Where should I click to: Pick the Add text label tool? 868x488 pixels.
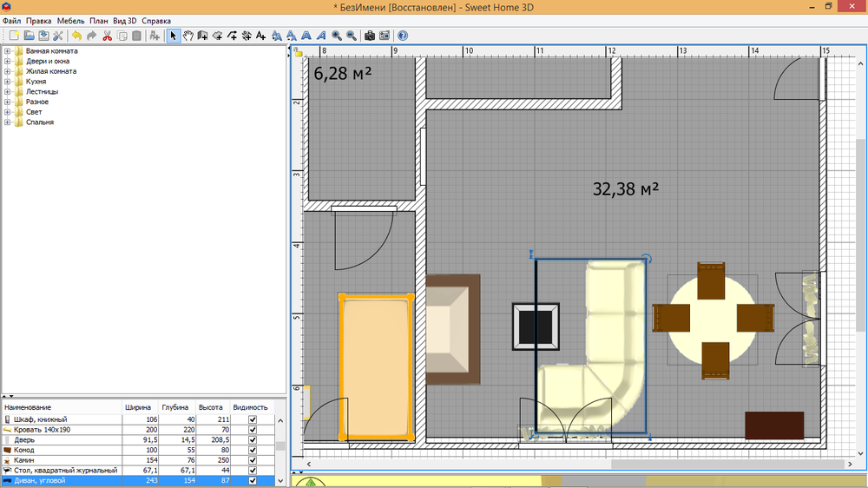tap(261, 36)
